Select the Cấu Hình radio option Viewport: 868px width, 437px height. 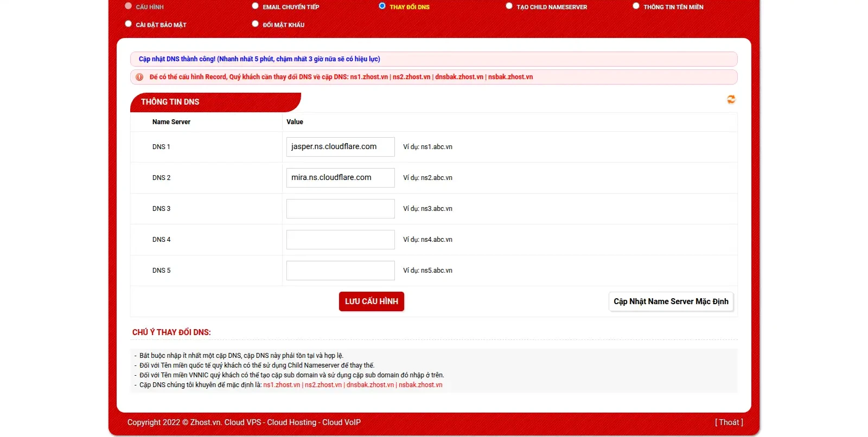[129, 6]
